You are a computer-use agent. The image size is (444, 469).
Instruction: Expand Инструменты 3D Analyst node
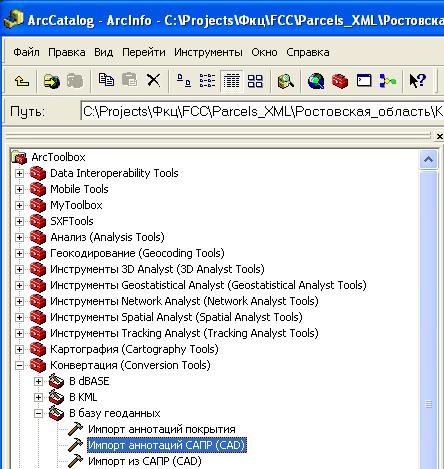pos(19,269)
